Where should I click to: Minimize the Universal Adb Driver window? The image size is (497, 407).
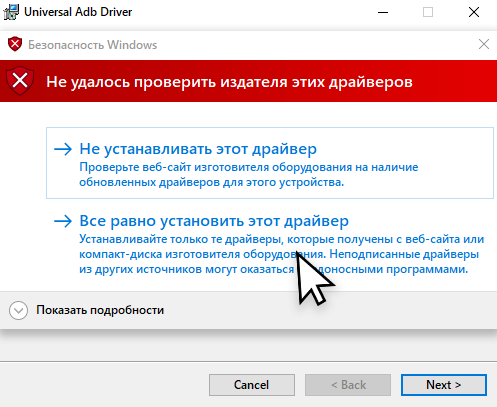[x=383, y=12]
